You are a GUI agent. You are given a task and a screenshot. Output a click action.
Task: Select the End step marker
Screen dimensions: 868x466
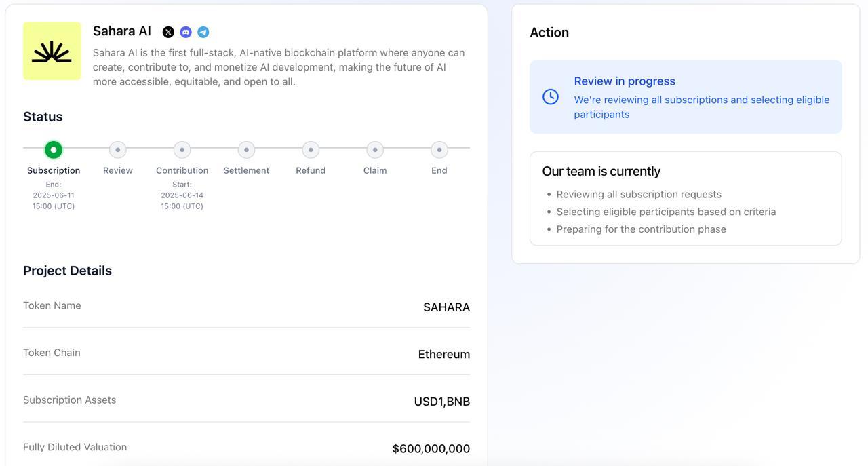439,149
